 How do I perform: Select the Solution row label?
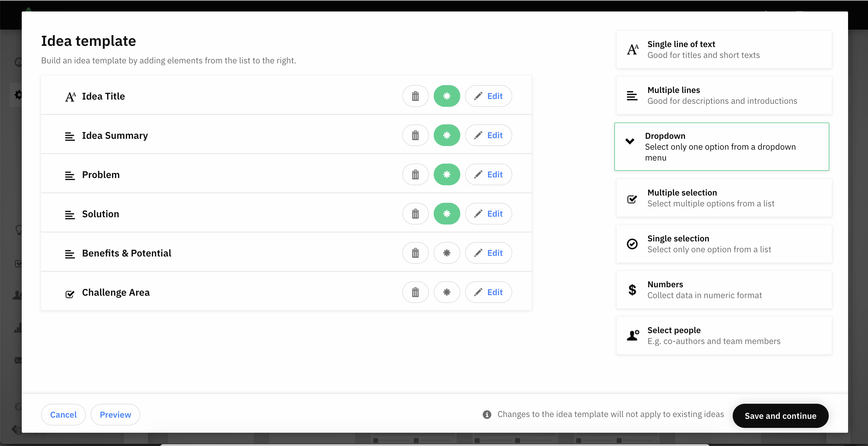click(x=100, y=214)
